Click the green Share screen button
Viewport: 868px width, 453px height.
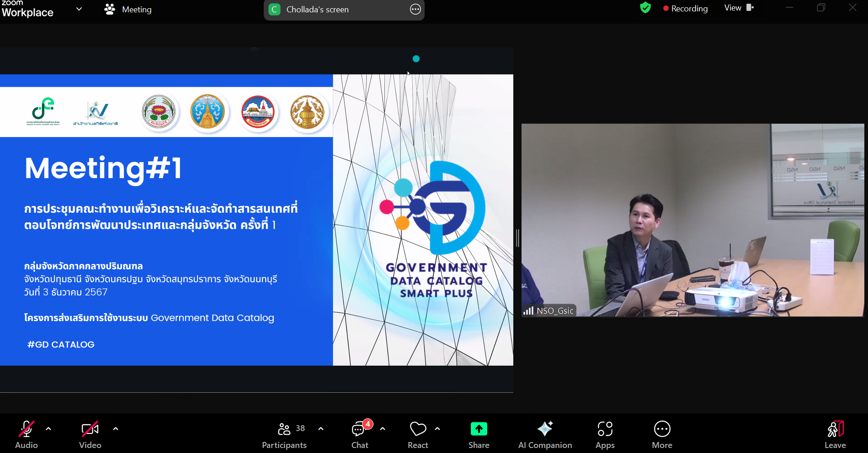click(479, 434)
